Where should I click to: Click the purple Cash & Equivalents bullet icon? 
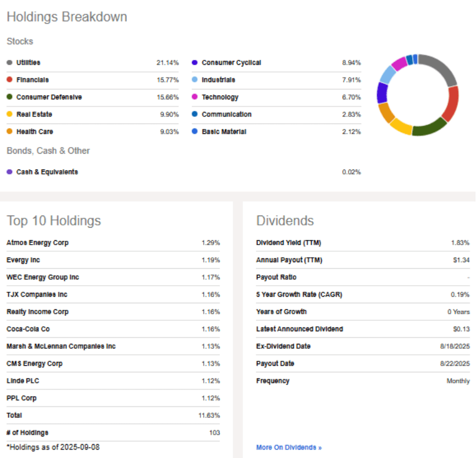click(9, 171)
